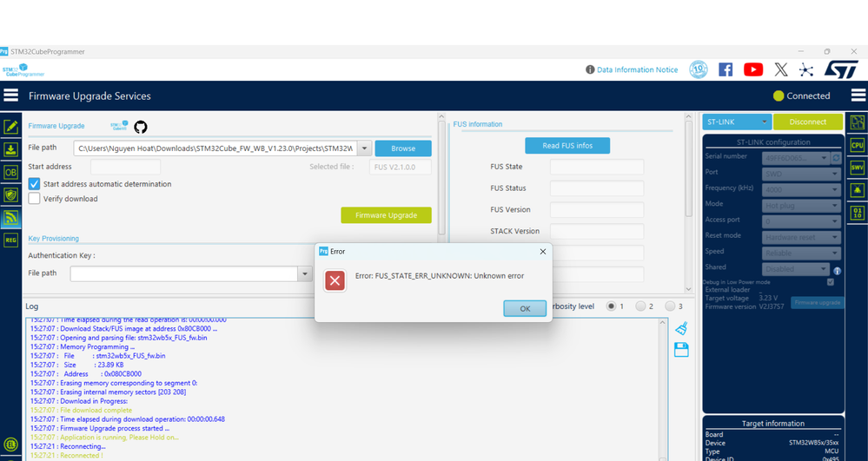Viewport: 868px width, 461px height.
Task: Expand the firmware File path dropdown
Action: point(364,148)
